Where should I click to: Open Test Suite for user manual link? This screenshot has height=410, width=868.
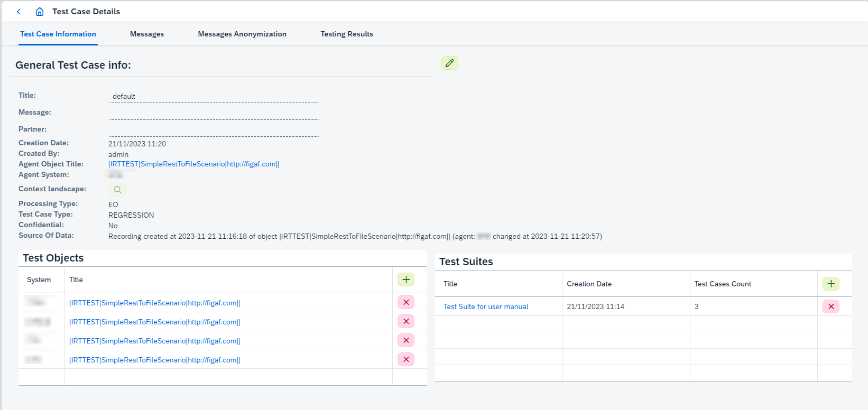(x=486, y=306)
